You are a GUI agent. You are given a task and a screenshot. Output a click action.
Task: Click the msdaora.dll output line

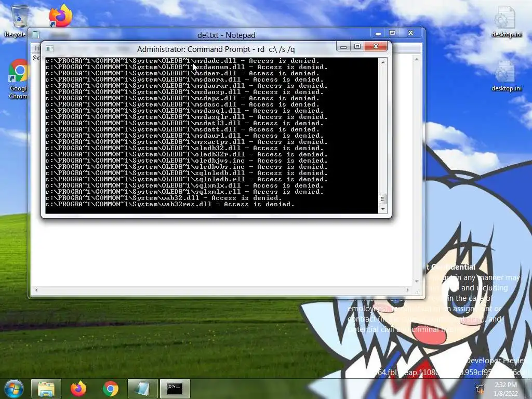[184, 79]
